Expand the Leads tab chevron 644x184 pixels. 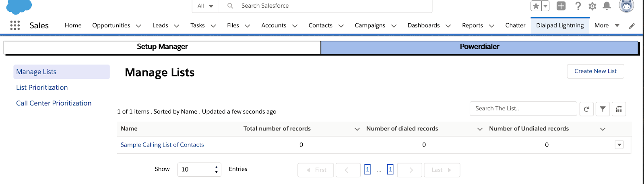(176, 26)
